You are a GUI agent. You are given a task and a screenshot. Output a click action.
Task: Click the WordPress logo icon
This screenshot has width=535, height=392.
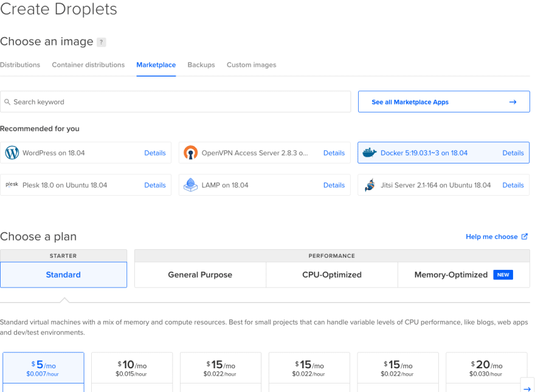12,153
